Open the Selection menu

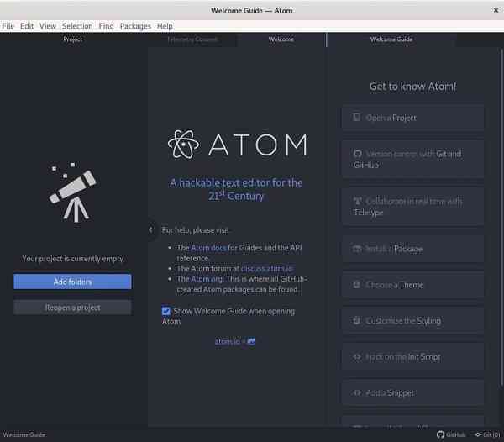(77, 26)
